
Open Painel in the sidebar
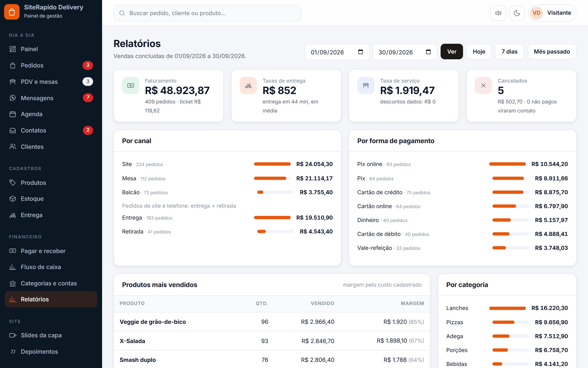click(x=51, y=49)
